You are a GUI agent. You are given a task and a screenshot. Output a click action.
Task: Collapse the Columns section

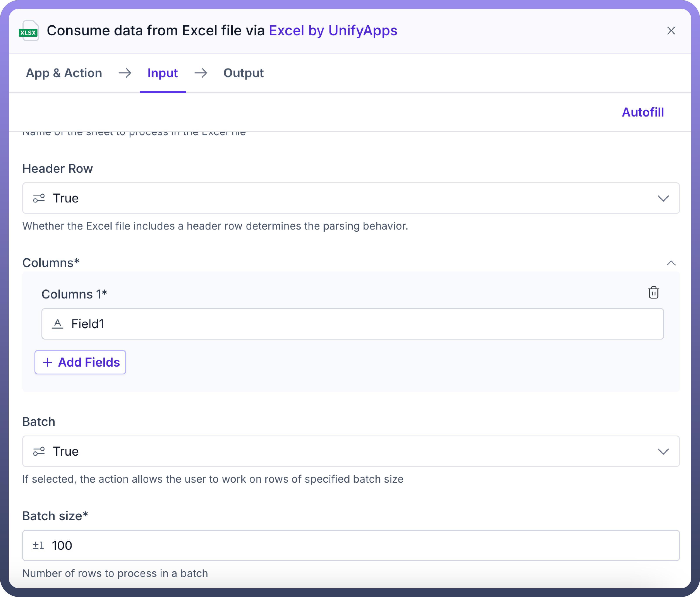(671, 263)
